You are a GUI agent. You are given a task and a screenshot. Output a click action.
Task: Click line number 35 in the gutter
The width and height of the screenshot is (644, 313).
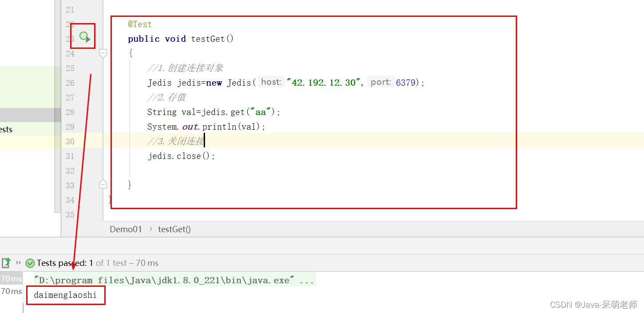pyautogui.click(x=70, y=214)
